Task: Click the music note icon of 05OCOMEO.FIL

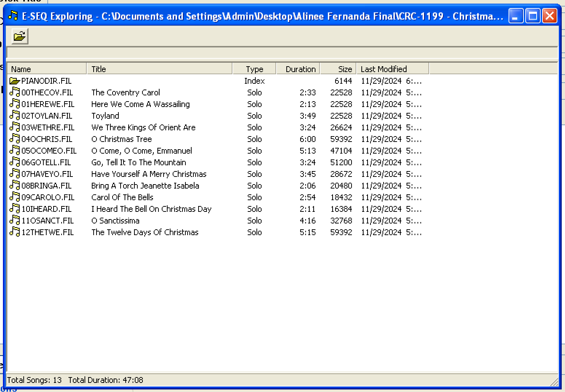Action: coord(15,150)
